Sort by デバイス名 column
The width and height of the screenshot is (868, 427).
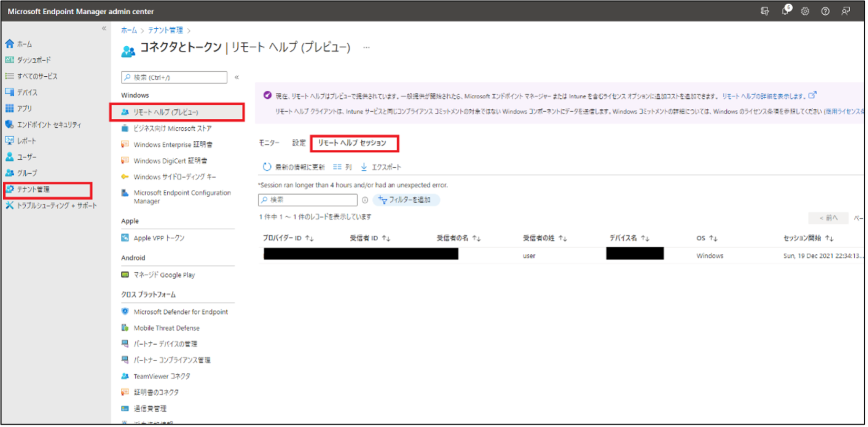629,239
